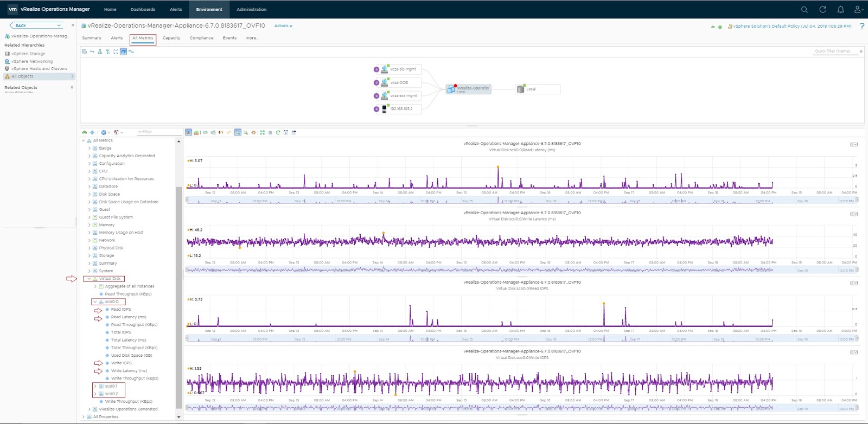This screenshot has height=424, width=868.
Task: Open the notifications bell icon
Action: click(840, 9)
